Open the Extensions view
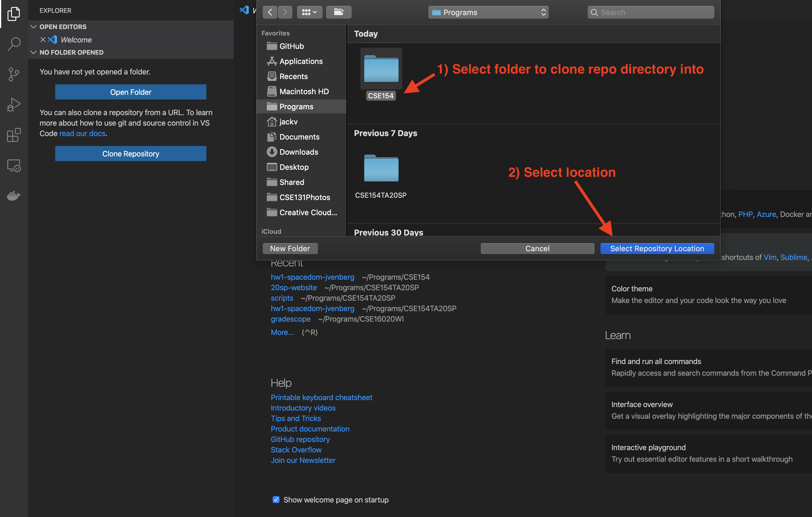This screenshot has width=812, height=517. tap(14, 135)
